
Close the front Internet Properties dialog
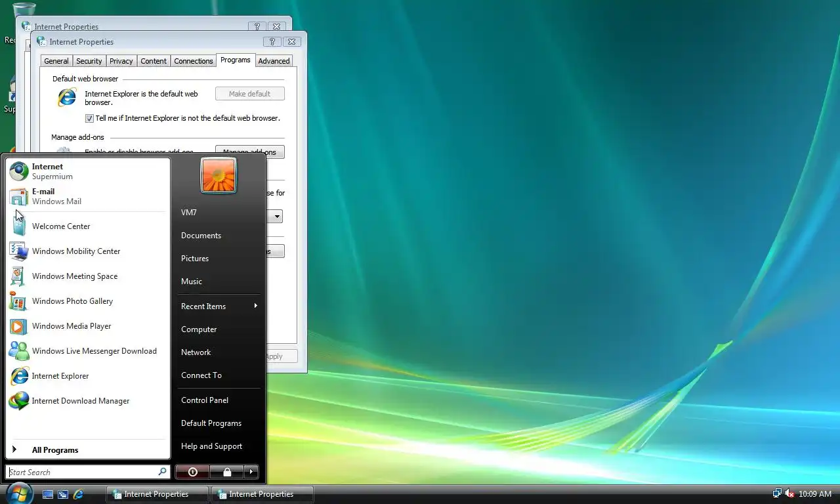[292, 41]
